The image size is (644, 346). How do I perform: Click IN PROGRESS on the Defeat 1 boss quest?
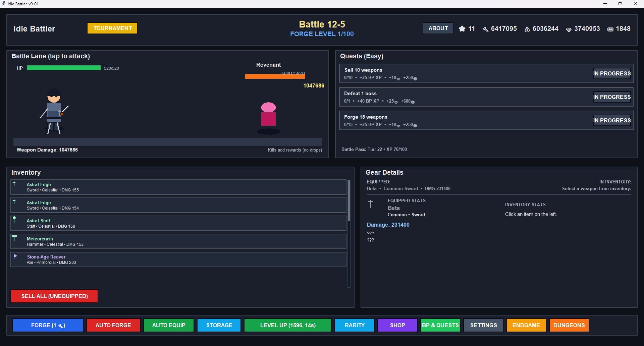point(612,97)
